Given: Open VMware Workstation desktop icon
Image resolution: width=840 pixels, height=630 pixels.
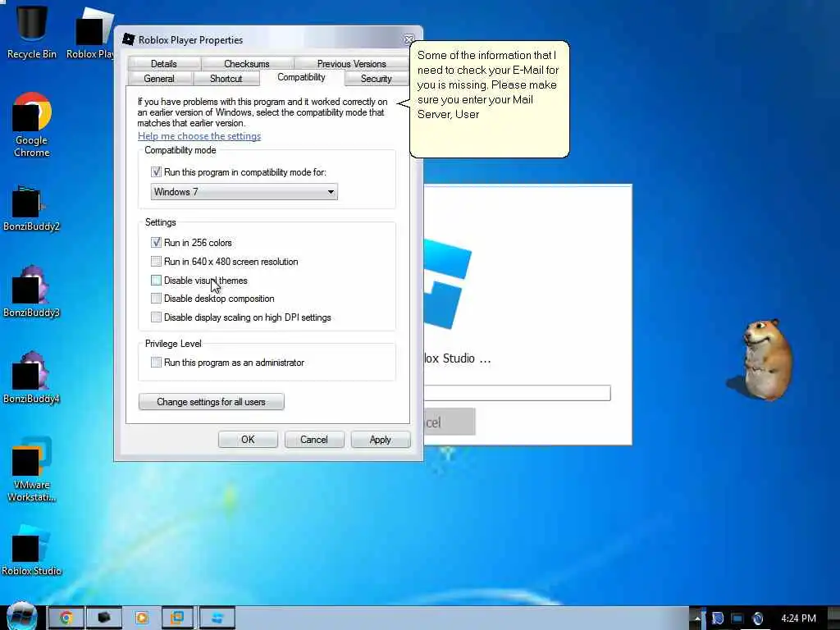Looking at the screenshot, I should tap(32, 470).
